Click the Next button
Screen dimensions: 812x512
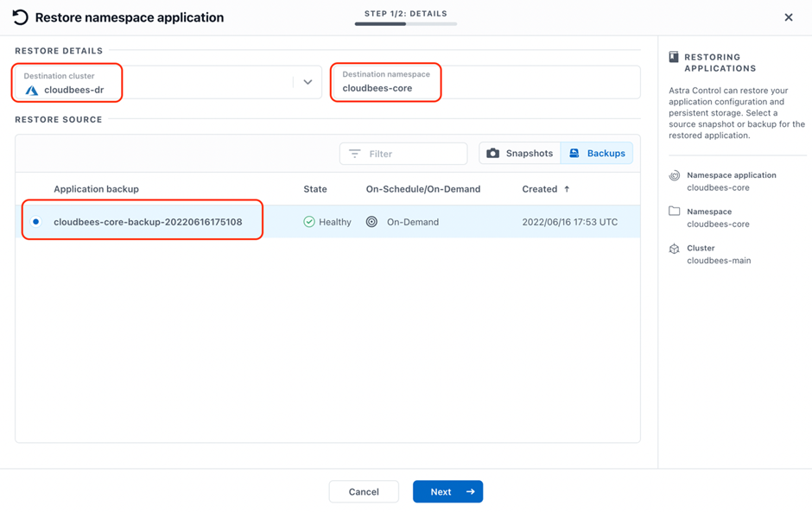coord(448,492)
